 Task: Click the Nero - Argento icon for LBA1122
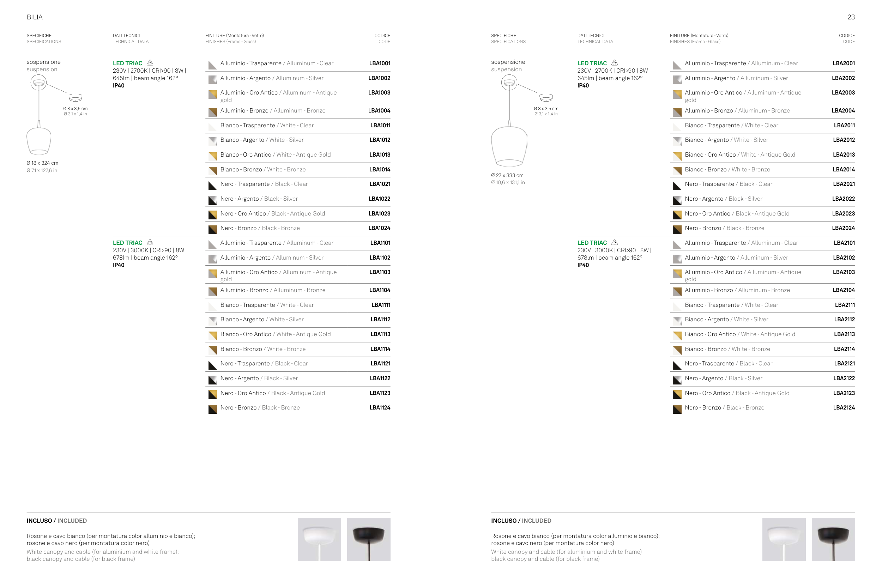coord(213,380)
